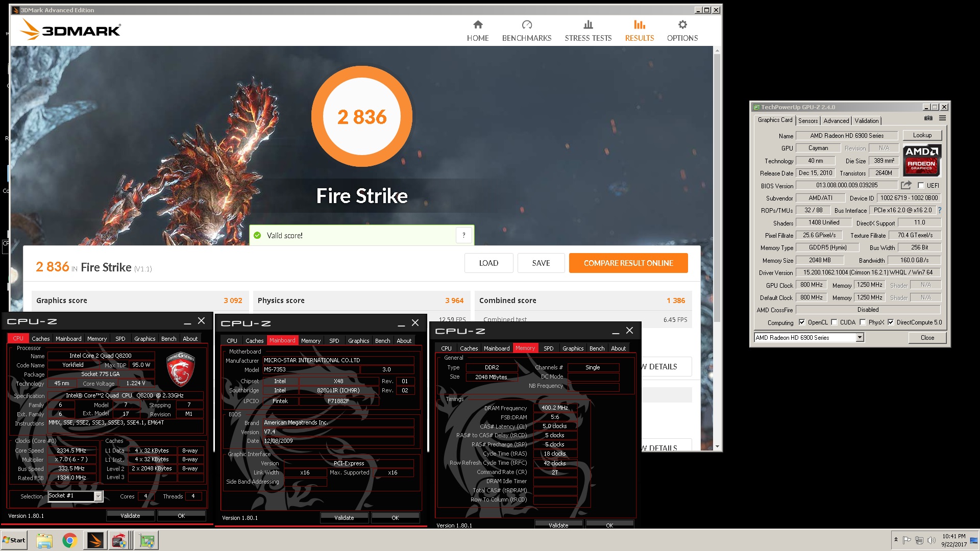Click the mainboard Model value MS-7353
The width and height of the screenshot is (980, 551).
tap(311, 369)
